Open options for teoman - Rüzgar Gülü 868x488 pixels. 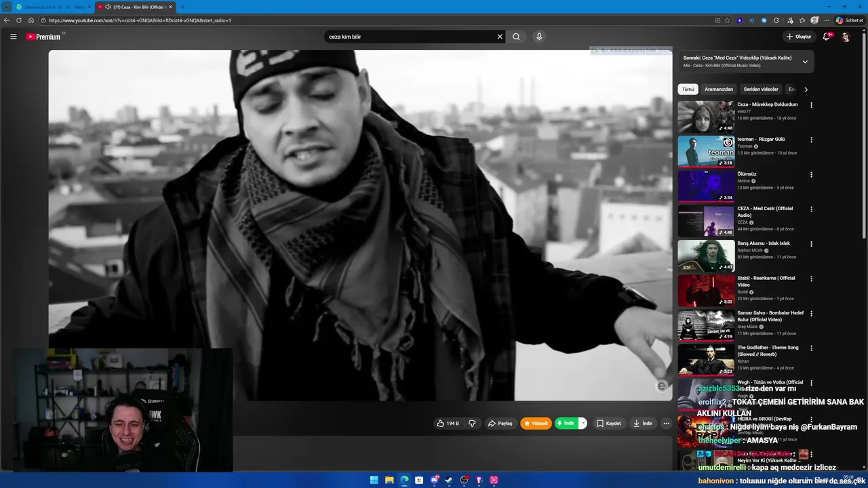811,140
